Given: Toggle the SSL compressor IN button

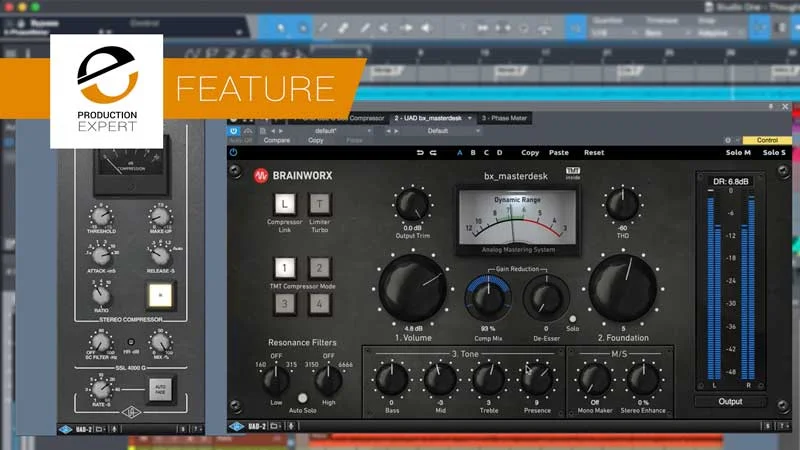Looking at the screenshot, I should pyautogui.click(x=160, y=295).
